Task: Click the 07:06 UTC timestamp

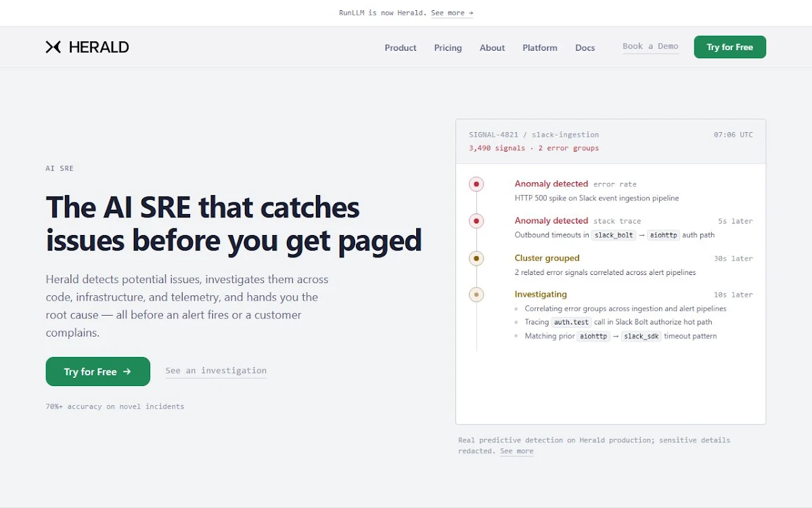Action: pos(733,135)
